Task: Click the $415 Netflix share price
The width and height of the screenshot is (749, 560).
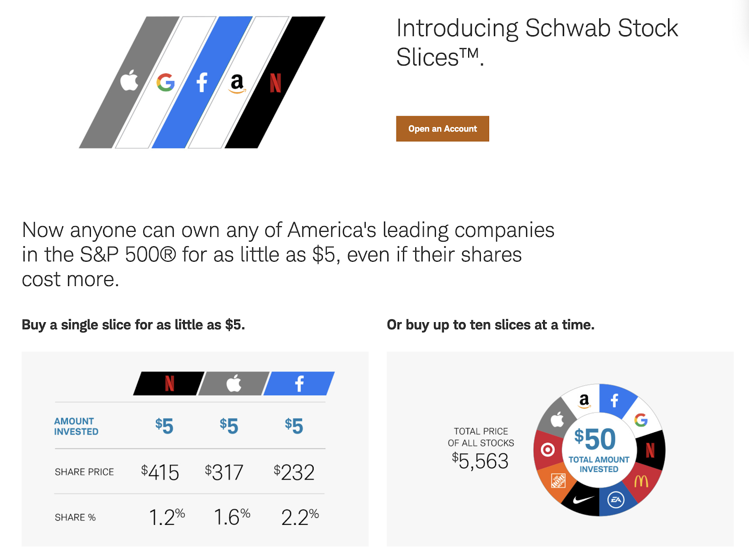Action: (x=160, y=472)
